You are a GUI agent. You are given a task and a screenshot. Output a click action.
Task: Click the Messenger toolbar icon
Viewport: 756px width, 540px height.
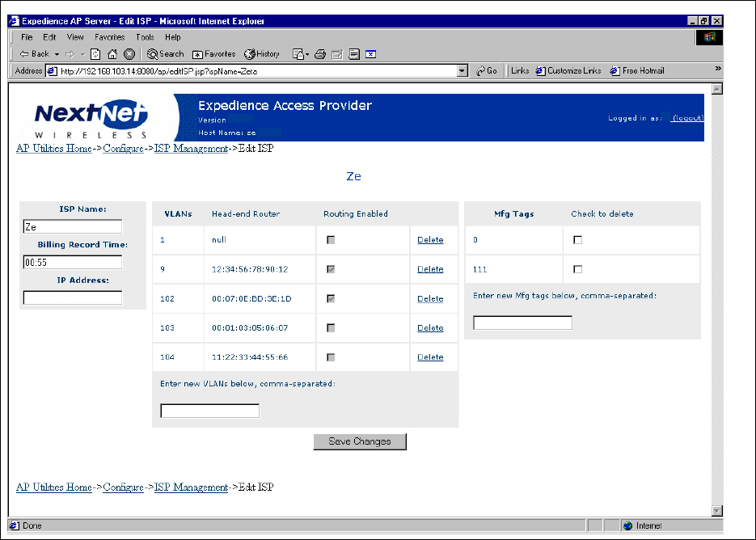(370, 54)
